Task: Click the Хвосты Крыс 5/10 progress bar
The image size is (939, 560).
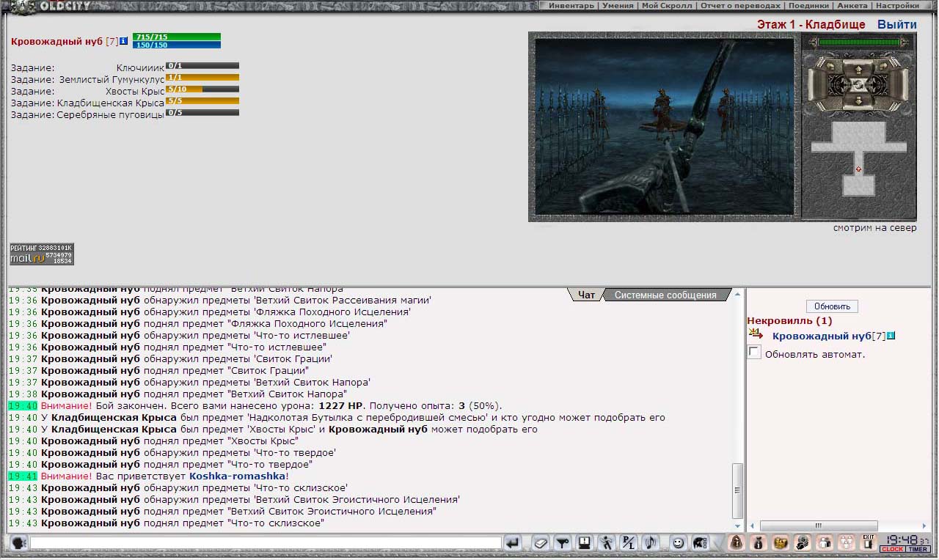Action: click(x=202, y=89)
